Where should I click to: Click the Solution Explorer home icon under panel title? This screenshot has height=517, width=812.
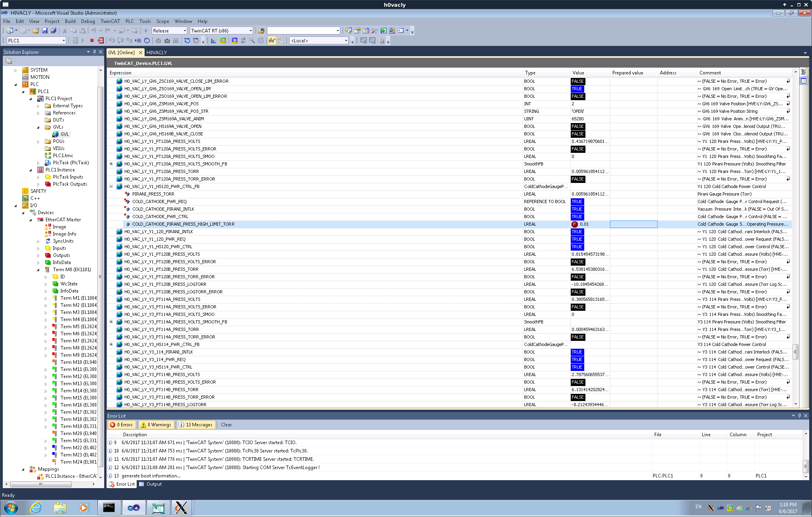coord(9,61)
